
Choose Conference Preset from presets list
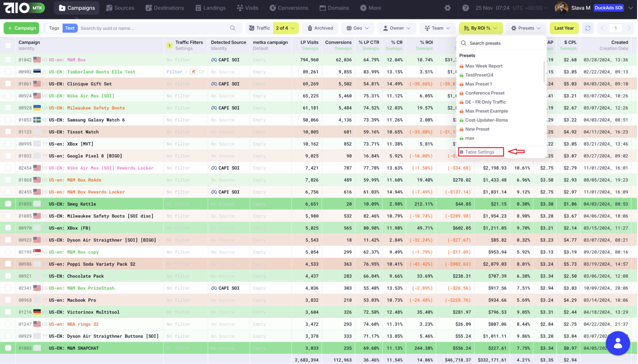pyautogui.click(x=484, y=93)
